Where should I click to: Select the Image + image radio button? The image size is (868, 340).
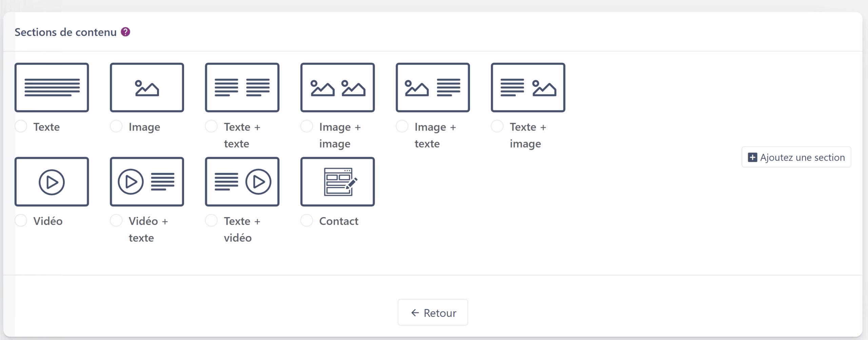click(x=307, y=126)
